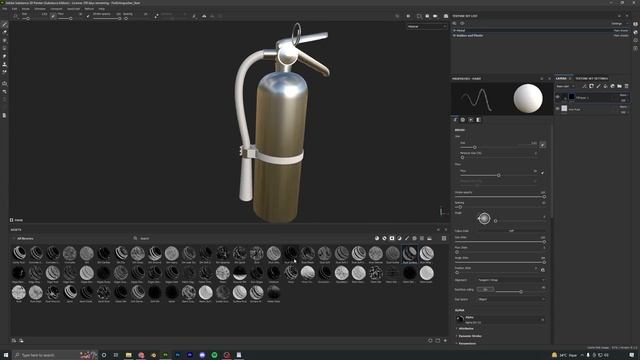
Task: Toggle the Follow Path option
Action: [x=511, y=231]
